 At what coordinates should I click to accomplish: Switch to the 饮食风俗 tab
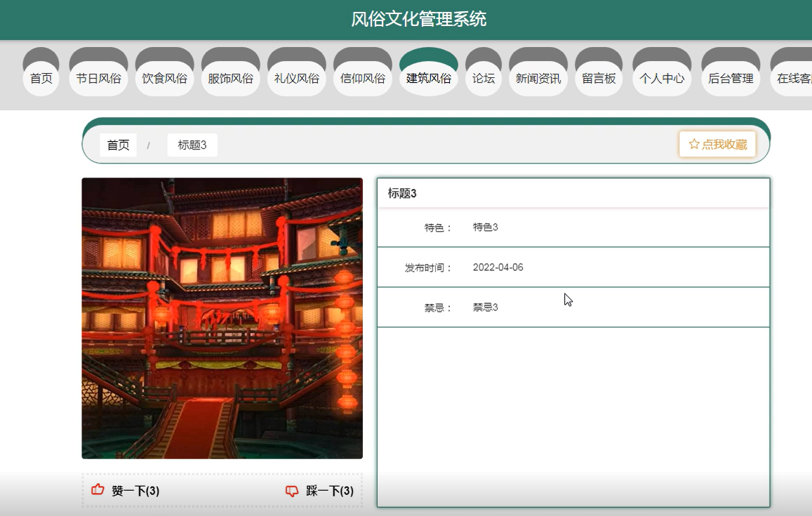(x=165, y=78)
